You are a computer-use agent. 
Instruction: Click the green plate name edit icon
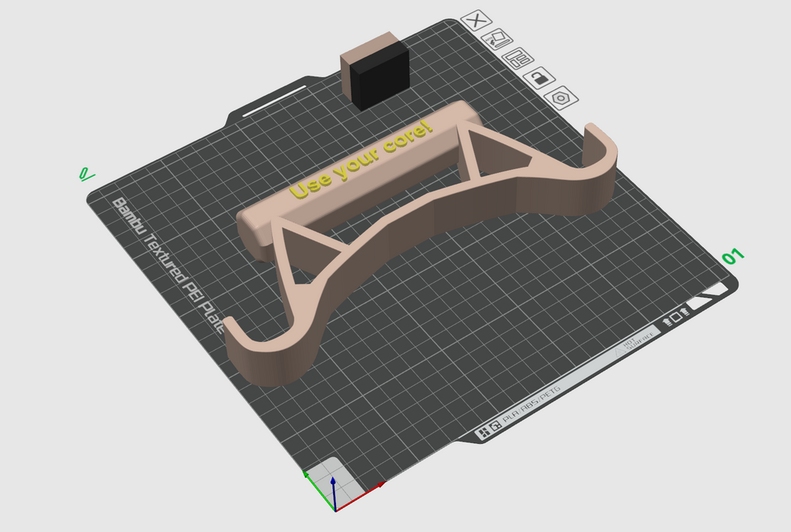click(86, 175)
